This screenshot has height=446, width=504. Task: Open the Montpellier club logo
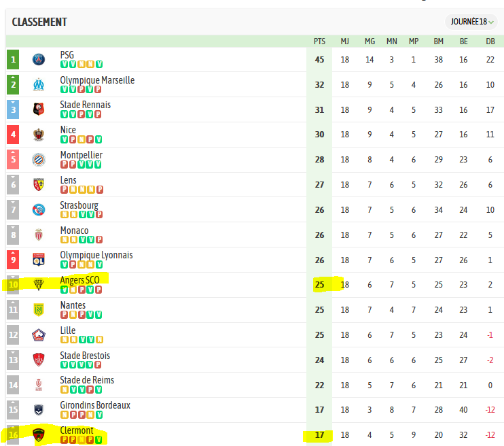[39, 160]
